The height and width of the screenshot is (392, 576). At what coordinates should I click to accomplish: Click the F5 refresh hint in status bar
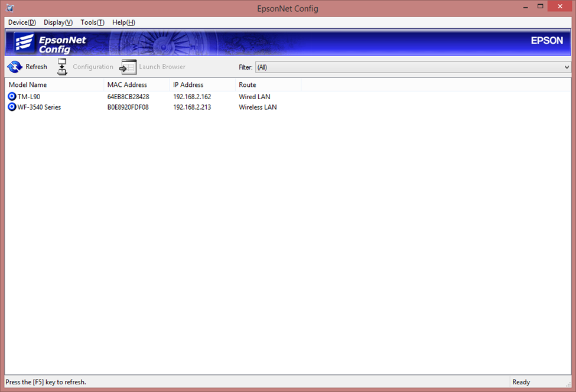(46, 382)
